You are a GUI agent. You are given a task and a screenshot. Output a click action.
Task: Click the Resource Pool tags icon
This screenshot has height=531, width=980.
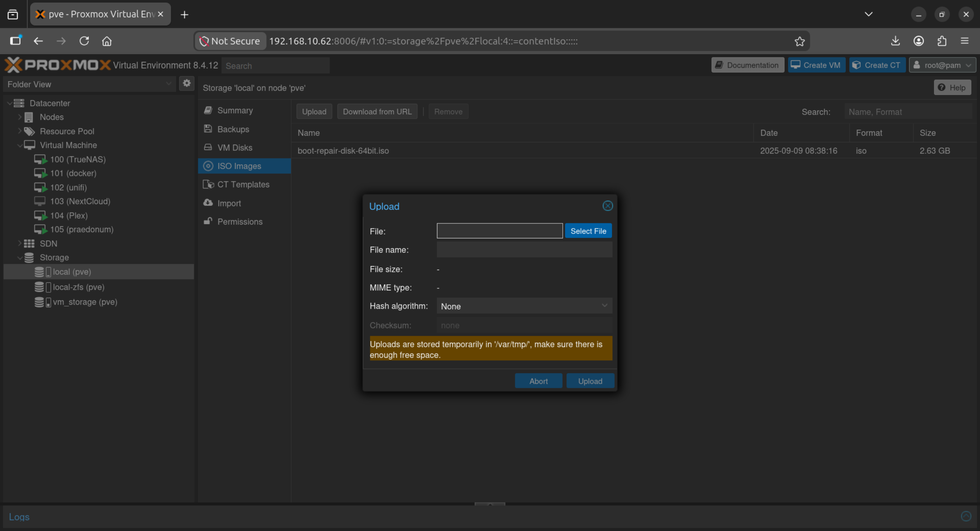[29, 131]
